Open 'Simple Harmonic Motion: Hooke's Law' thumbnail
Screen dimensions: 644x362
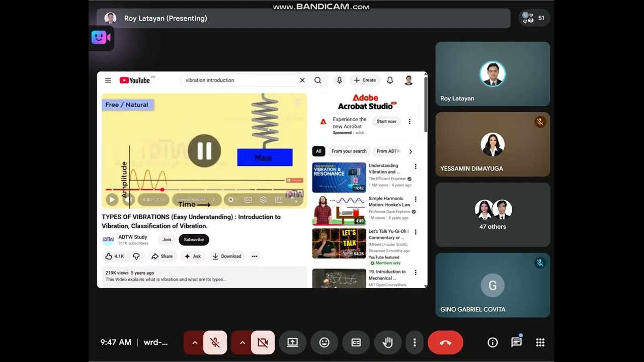339,210
